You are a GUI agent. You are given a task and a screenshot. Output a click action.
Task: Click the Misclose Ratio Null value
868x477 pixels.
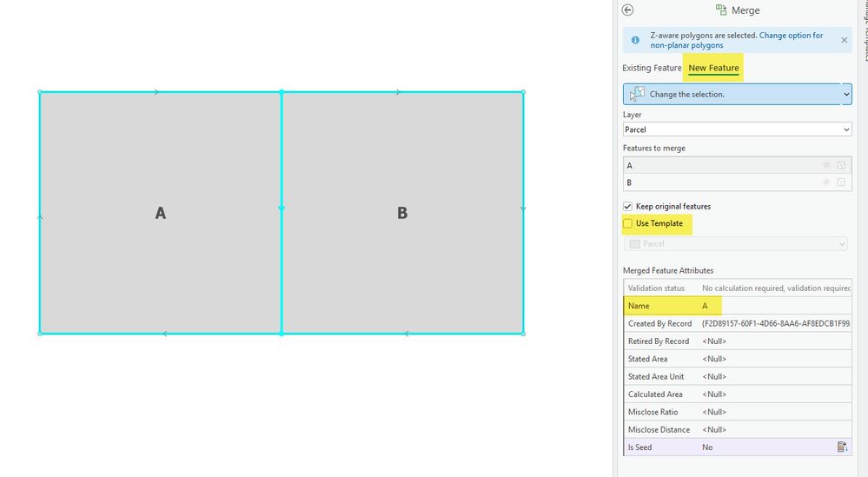[x=714, y=412]
